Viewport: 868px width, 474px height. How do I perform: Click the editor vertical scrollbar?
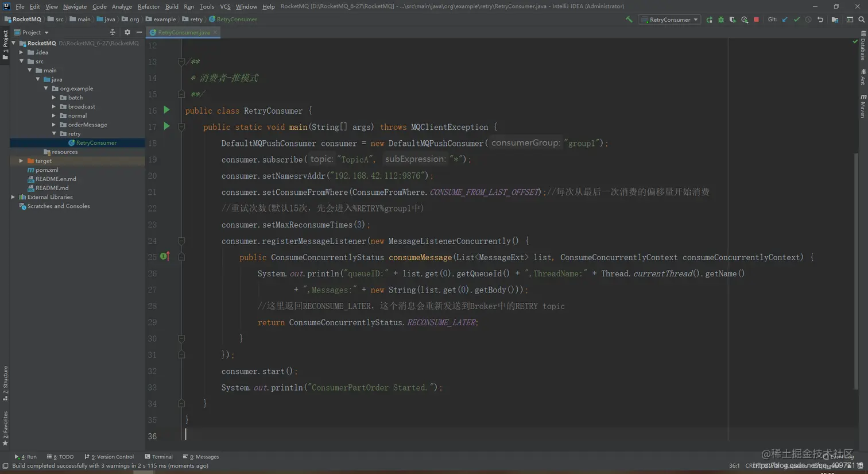pyautogui.click(x=857, y=270)
